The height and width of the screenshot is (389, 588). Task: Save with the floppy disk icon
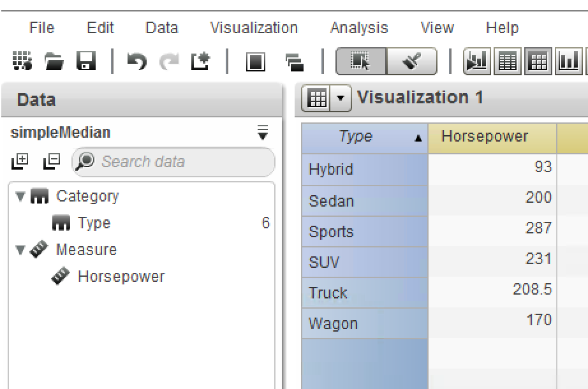tap(86, 61)
